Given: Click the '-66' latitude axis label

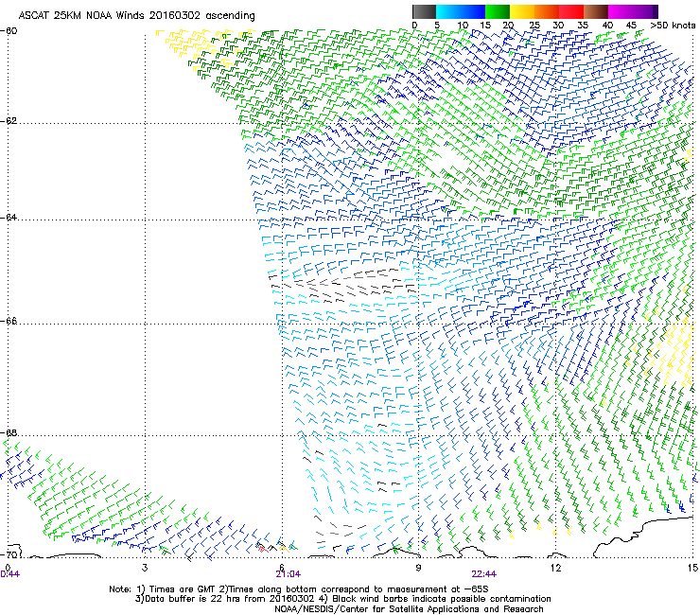Looking at the screenshot, I should pos(9,321).
